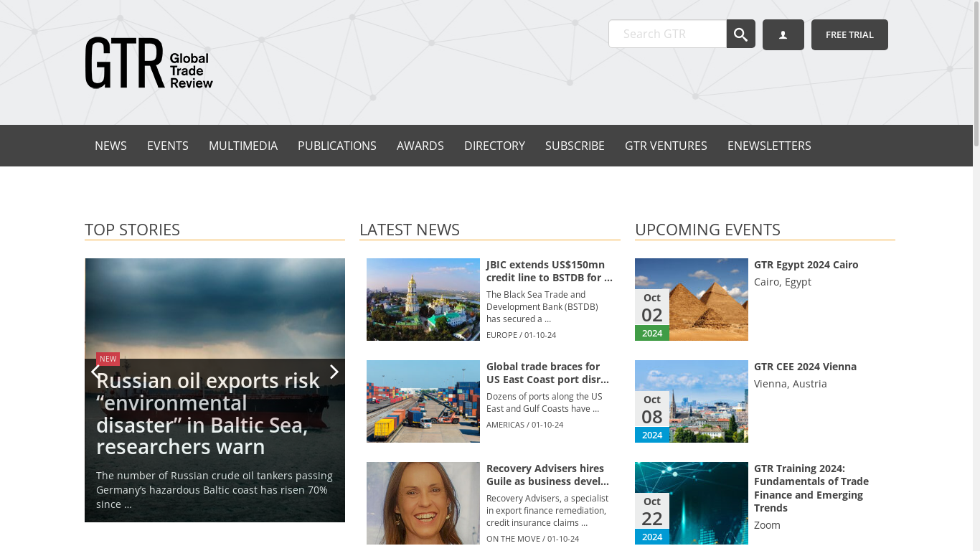Click the EUROPE / 01-10-24 tag
The width and height of the screenshot is (980, 551).
(x=521, y=335)
